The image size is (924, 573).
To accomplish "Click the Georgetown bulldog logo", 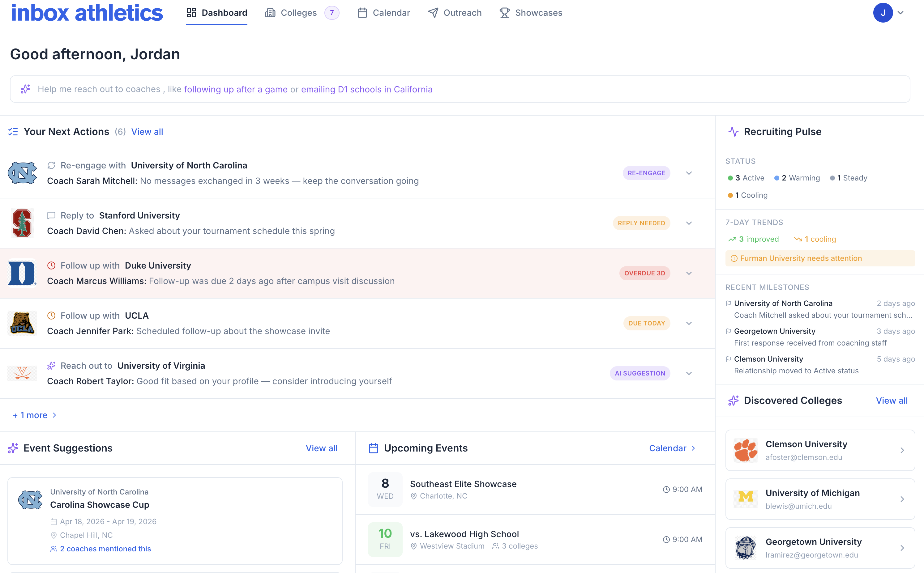I will click(x=746, y=548).
